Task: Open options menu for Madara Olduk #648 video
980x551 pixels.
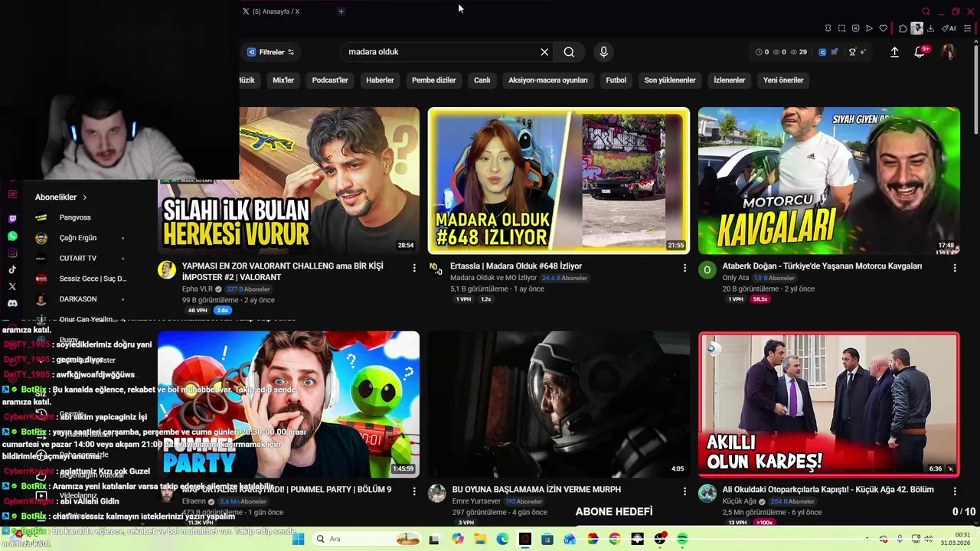Action: 684,268
